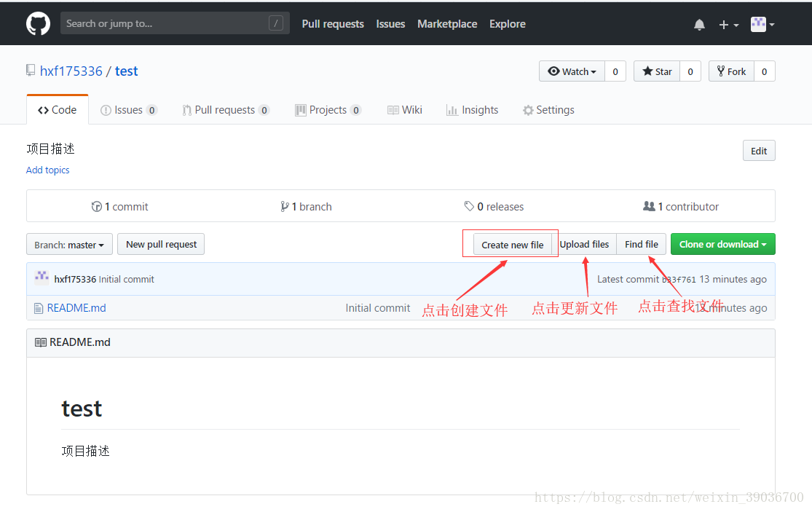Click Find file button
812x512 pixels.
coord(641,245)
